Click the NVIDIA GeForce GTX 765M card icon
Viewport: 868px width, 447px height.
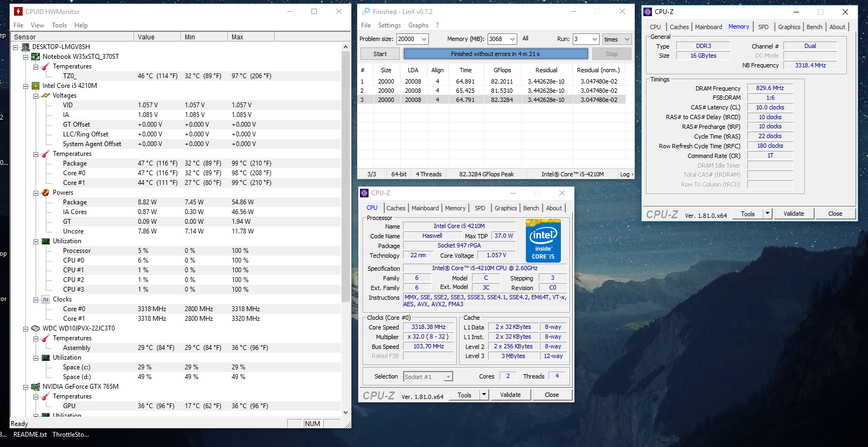(36, 387)
